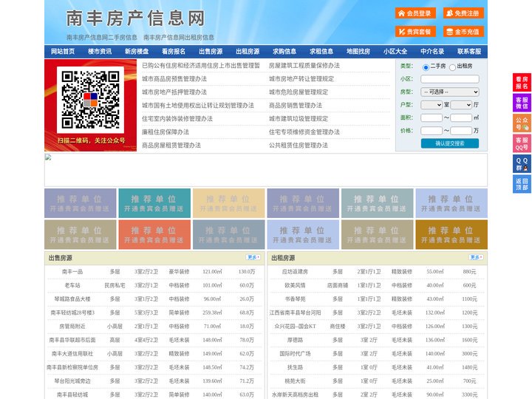The image size is (532, 399).
Task: Click the 小区 input field
Action: point(450,79)
